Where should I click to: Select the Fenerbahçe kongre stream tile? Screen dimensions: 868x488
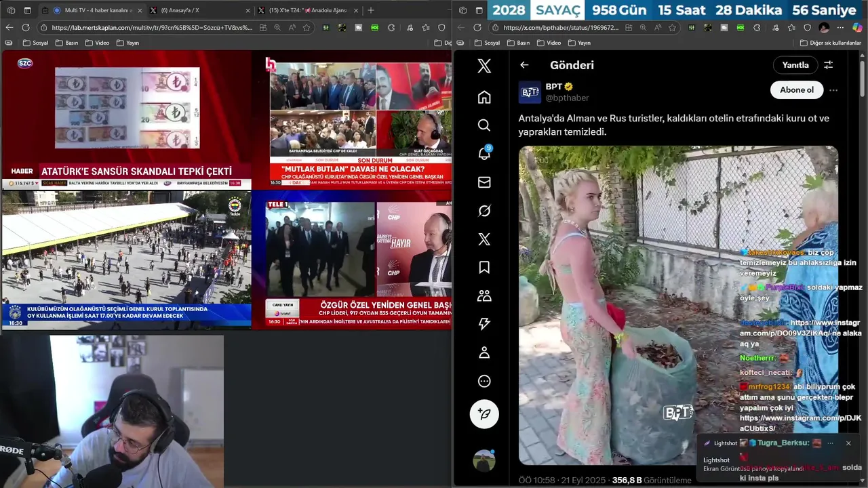click(126, 260)
